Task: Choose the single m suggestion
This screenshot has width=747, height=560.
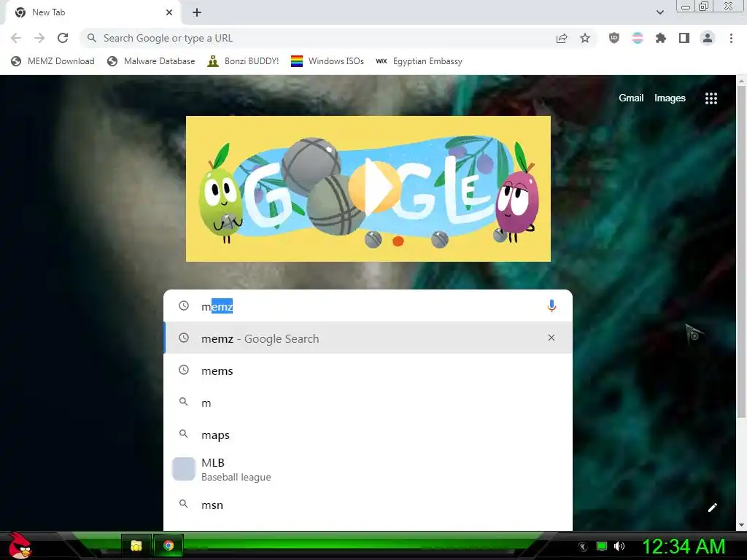Action: [x=368, y=402]
